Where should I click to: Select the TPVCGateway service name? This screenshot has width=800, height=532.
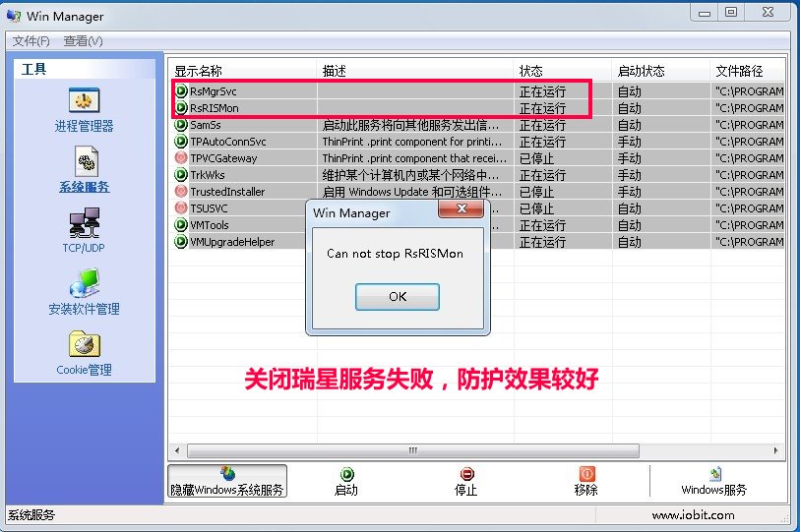pyautogui.click(x=223, y=158)
